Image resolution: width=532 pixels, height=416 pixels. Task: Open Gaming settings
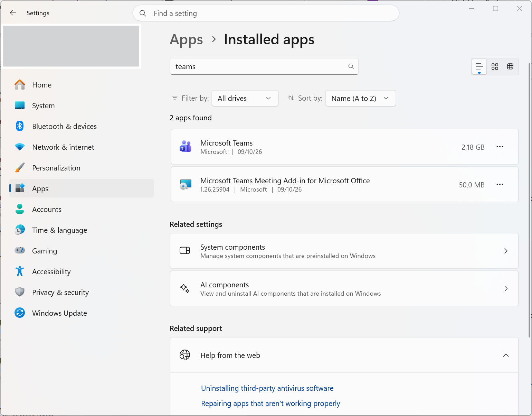[82, 251]
